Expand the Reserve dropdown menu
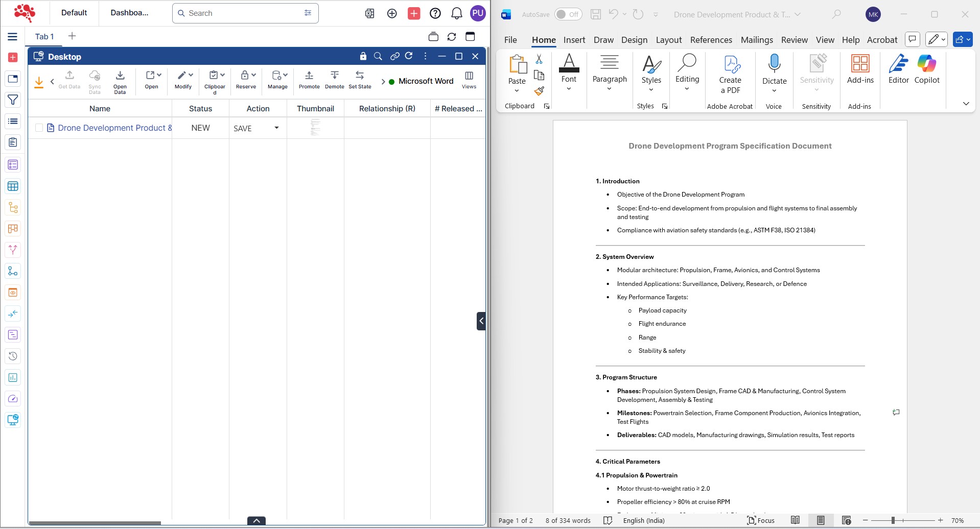980x529 pixels. [253, 75]
